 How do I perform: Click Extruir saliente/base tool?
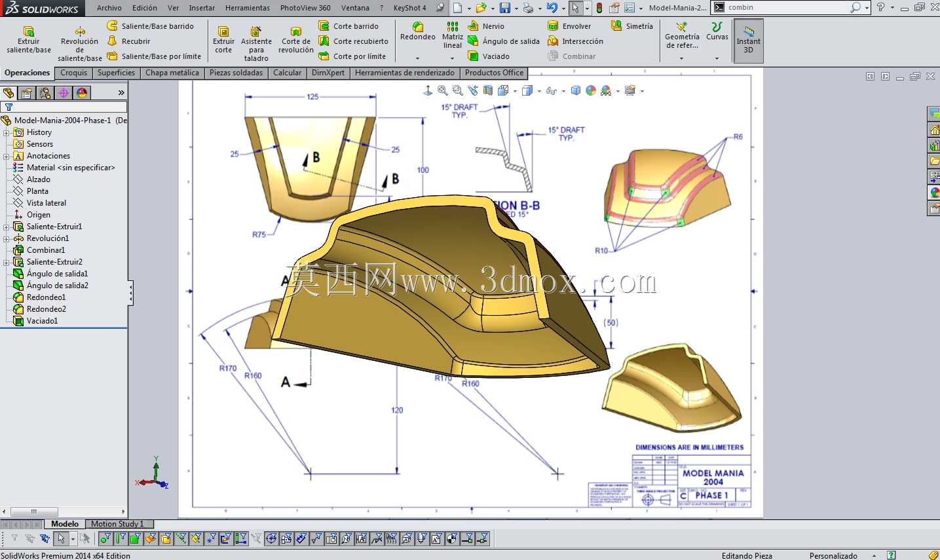coord(28,40)
